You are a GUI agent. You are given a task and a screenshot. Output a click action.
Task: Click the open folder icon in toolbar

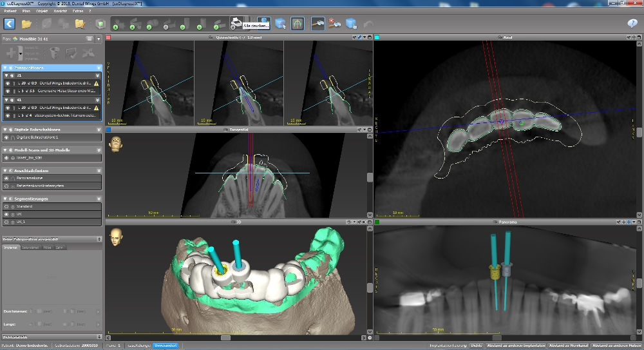point(26,24)
